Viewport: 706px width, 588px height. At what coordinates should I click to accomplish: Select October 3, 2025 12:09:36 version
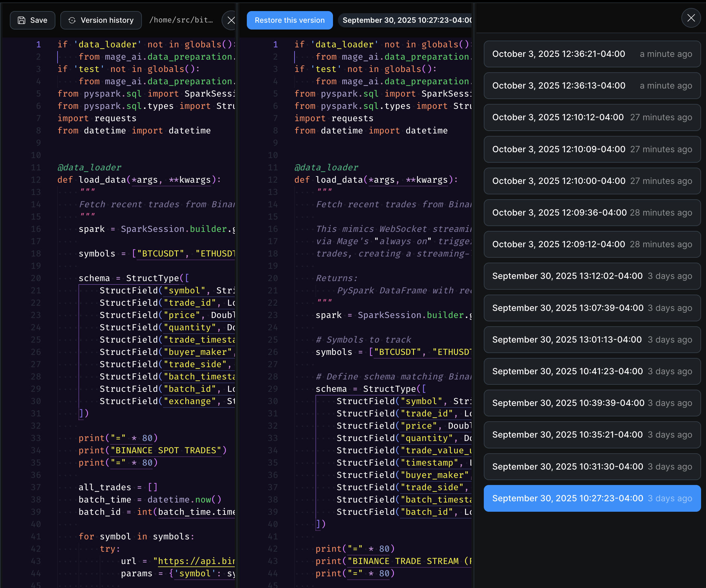tap(592, 213)
